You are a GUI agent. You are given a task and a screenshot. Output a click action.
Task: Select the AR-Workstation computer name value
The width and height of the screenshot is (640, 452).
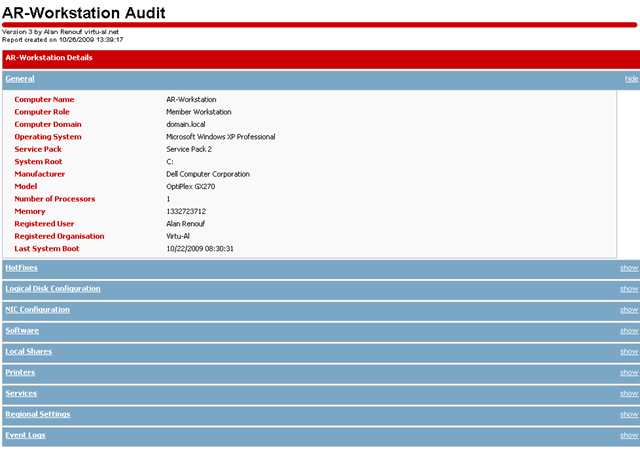coord(191,100)
